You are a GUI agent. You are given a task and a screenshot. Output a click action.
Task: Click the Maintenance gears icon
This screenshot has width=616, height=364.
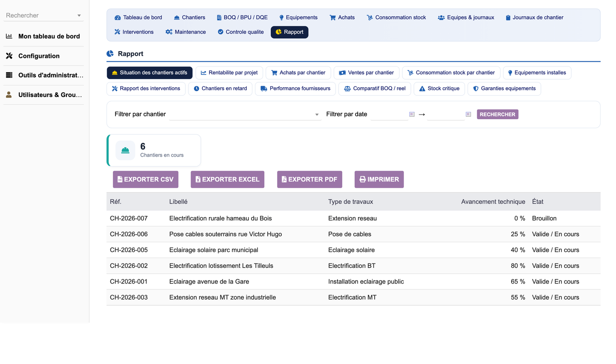169,32
